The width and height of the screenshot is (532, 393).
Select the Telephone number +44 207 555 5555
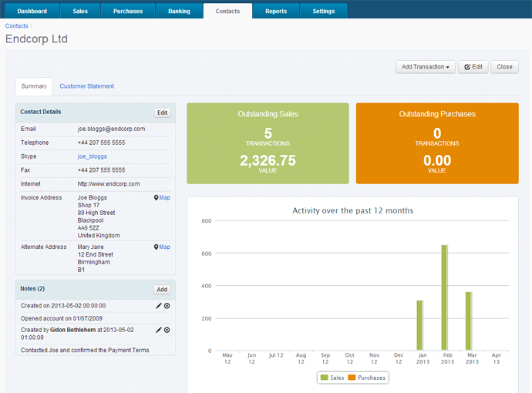coord(101,143)
